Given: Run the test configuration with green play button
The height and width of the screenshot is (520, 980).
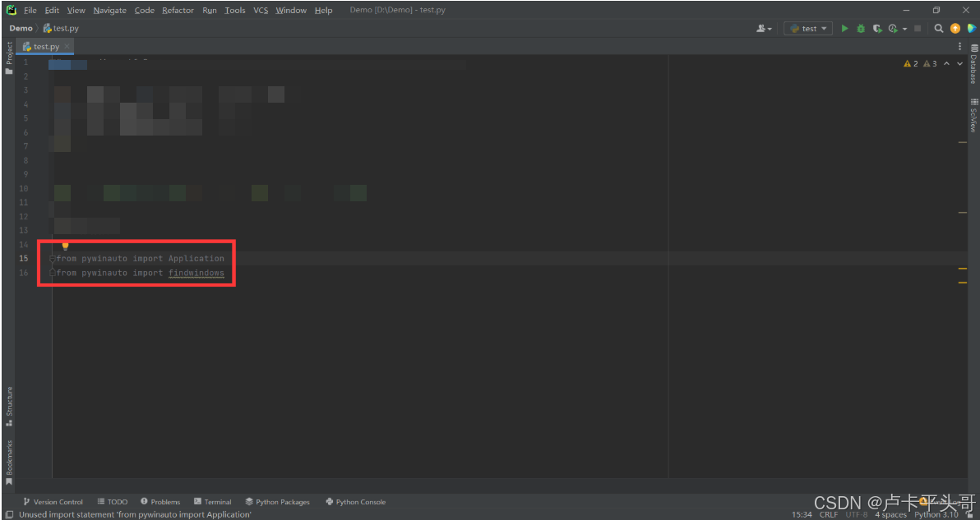Looking at the screenshot, I should [844, 28].
